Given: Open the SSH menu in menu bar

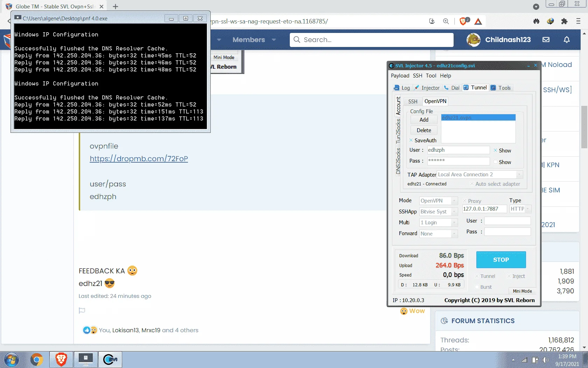Looking at the screenshot, I should click(x=417, y=76).
